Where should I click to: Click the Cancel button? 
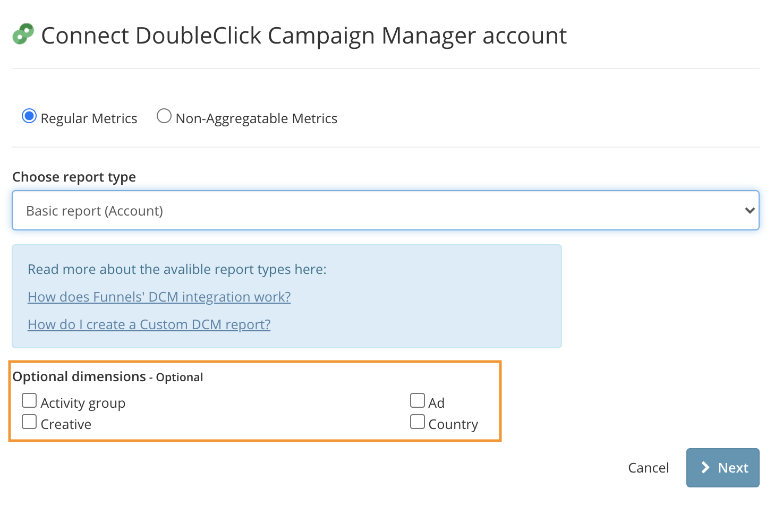(649, 468)
